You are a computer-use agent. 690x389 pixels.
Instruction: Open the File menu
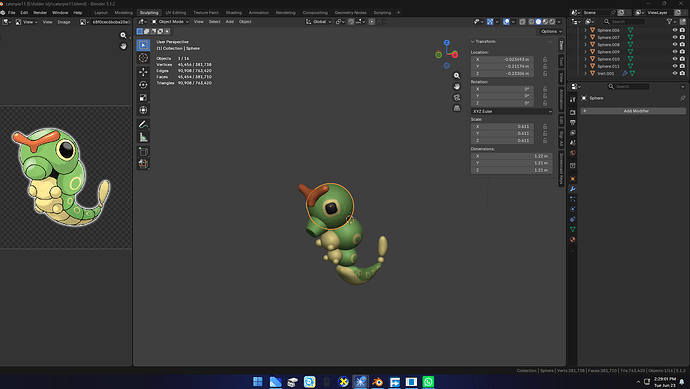coord(11,13)
